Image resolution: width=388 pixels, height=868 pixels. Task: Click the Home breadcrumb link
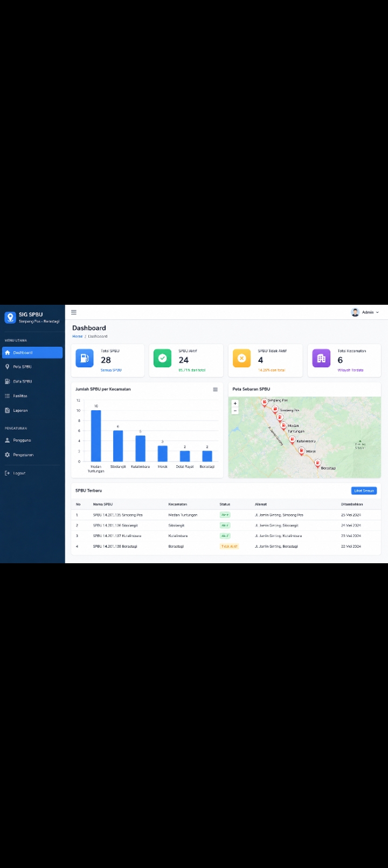coord(78,337)
